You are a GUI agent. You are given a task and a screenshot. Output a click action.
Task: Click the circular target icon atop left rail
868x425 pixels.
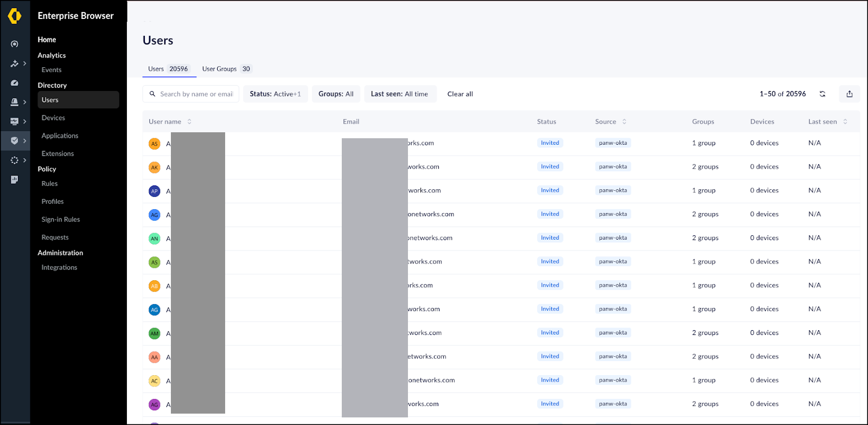tap(15, 44)
